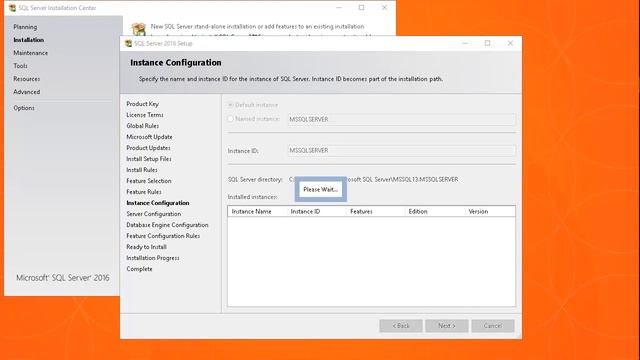This screenshot has width=640, height=360.
Task: Select the Server Configuration setup step
Action: 153,214
